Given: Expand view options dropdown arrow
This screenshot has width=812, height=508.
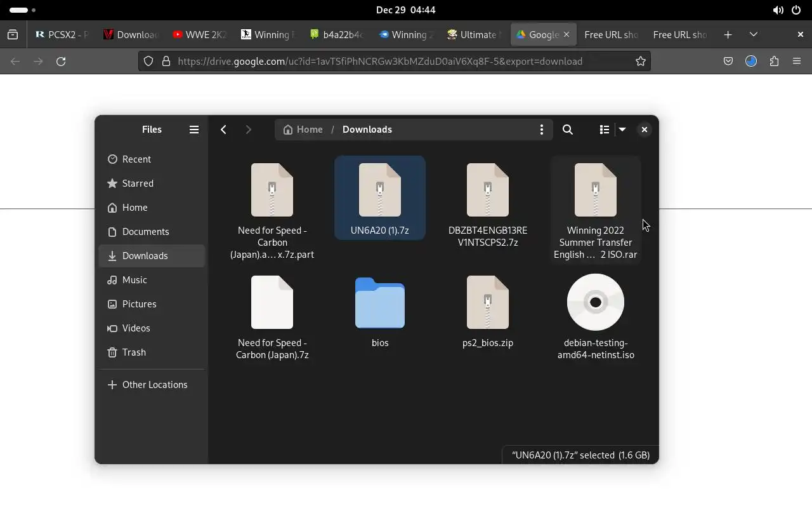Looking at the screenshot, I should pos(622,130).
